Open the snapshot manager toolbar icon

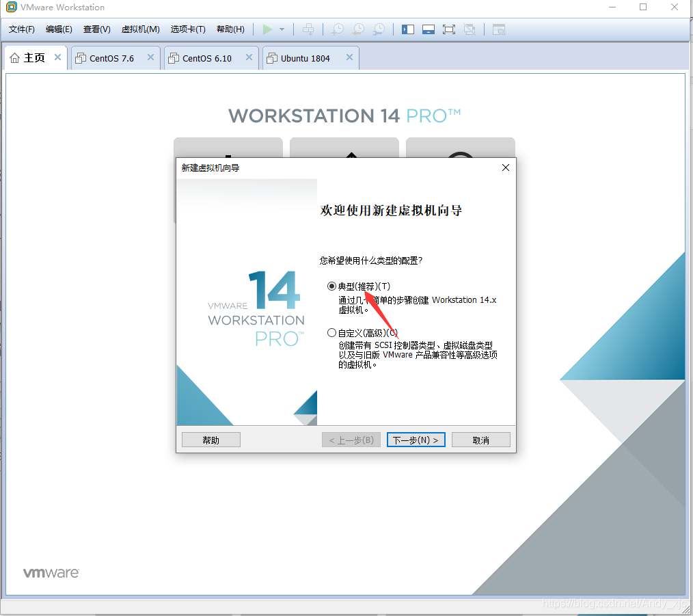coord(379,29)
